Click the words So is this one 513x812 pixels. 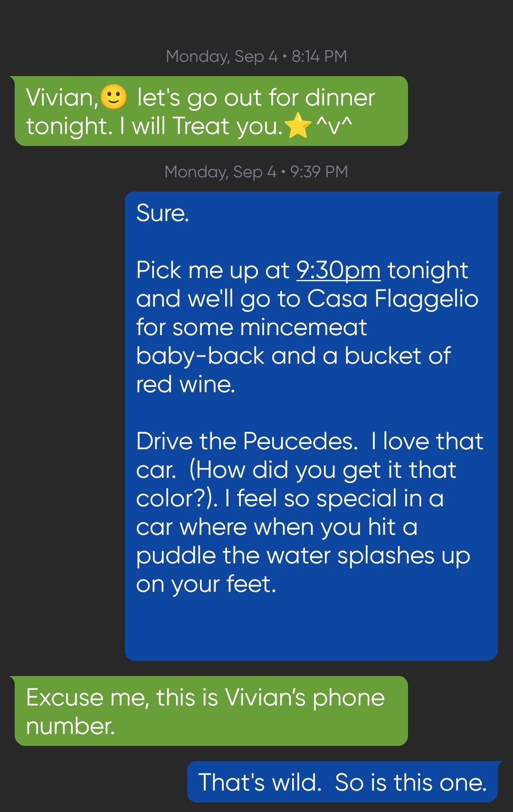pos(411,782)
